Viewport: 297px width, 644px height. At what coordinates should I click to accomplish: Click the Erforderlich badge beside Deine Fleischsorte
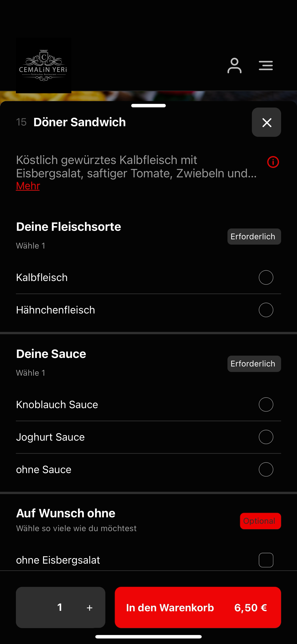tap(254, 237)
